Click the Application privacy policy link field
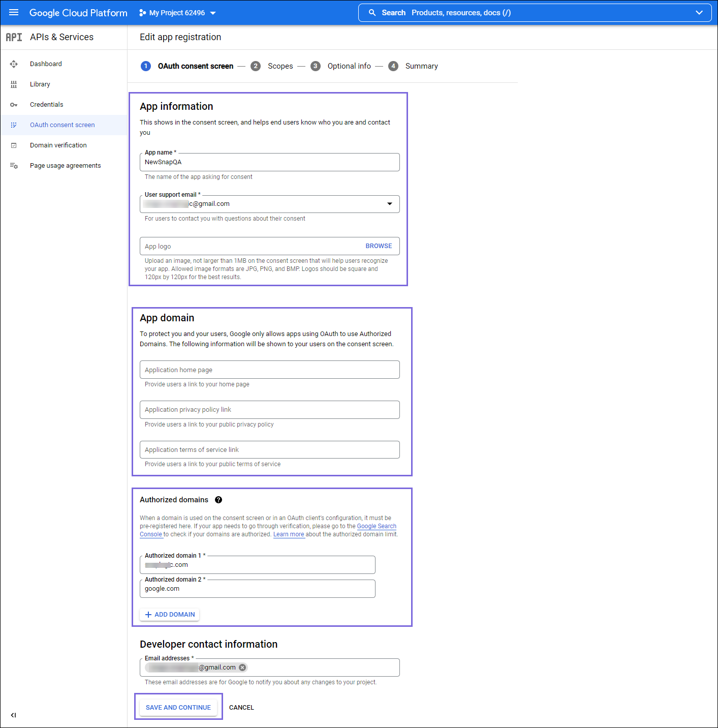This screenshot has width=718, height=728. [270, 410]
